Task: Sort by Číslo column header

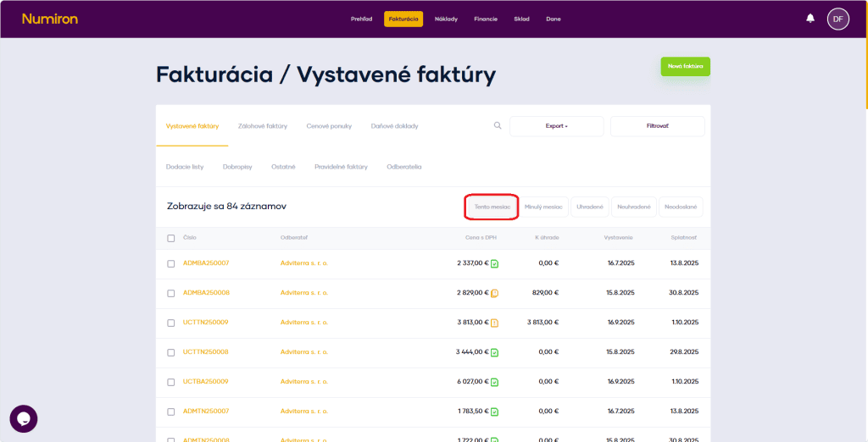Action: [189, 238]
